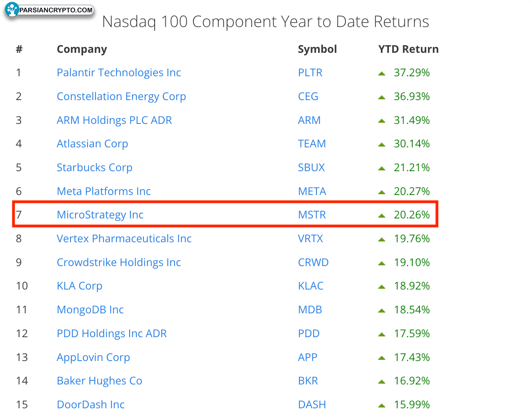The height and width of the screenshot is (417, 532).
Task: Click the DASH ticker symbol
Action: (312, 405)
